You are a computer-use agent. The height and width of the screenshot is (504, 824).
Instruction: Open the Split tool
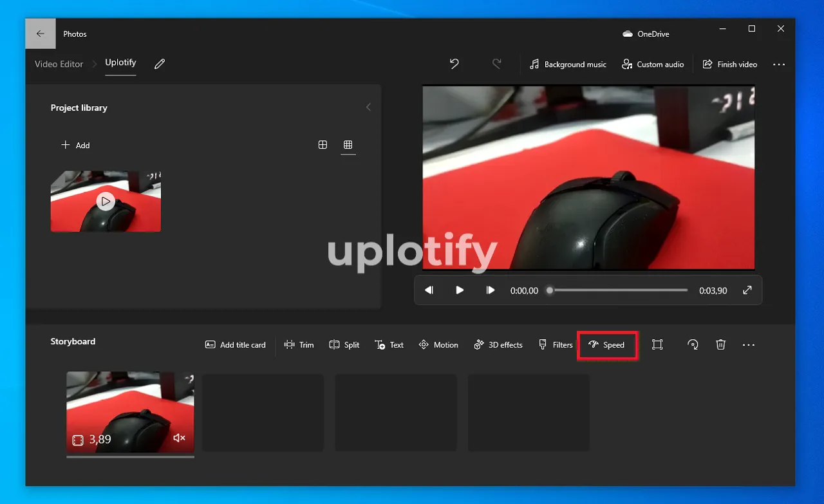click(344, 345)
